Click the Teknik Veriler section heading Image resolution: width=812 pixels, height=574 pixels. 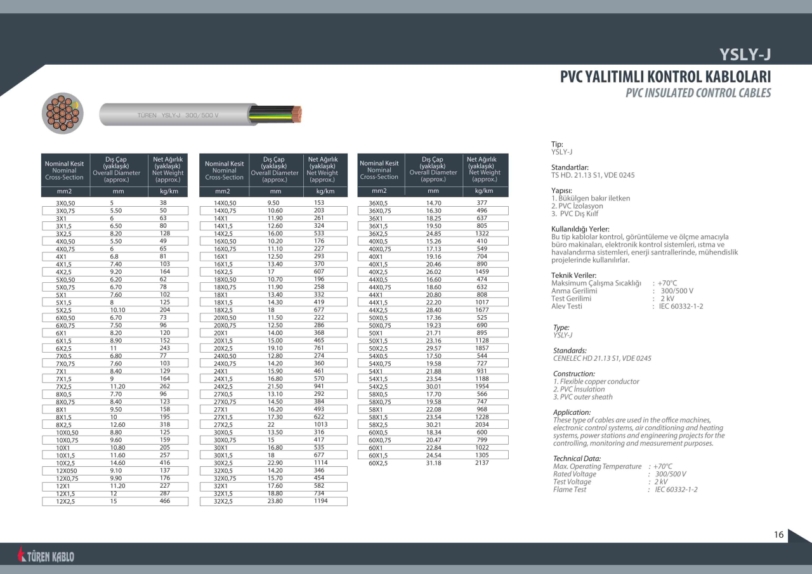pyautogui.click(x=574, y=275)
